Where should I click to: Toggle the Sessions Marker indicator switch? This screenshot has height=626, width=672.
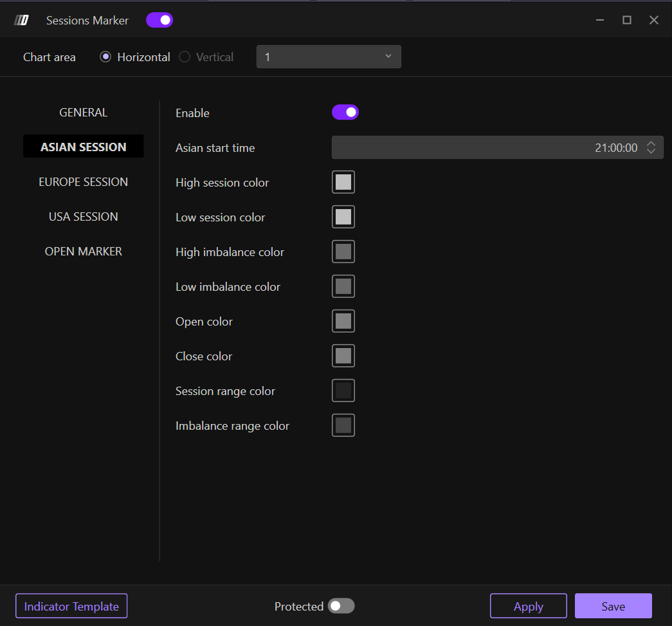[159, 21]
